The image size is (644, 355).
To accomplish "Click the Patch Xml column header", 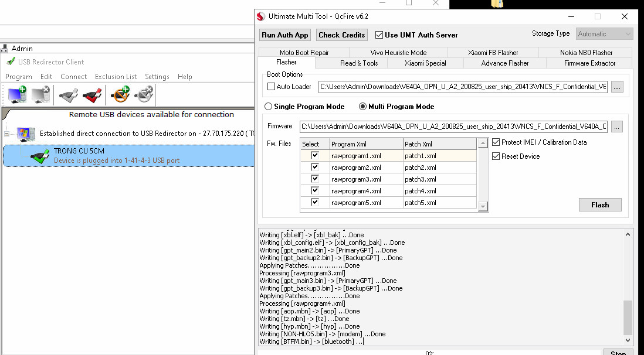I will click(440, 144).
